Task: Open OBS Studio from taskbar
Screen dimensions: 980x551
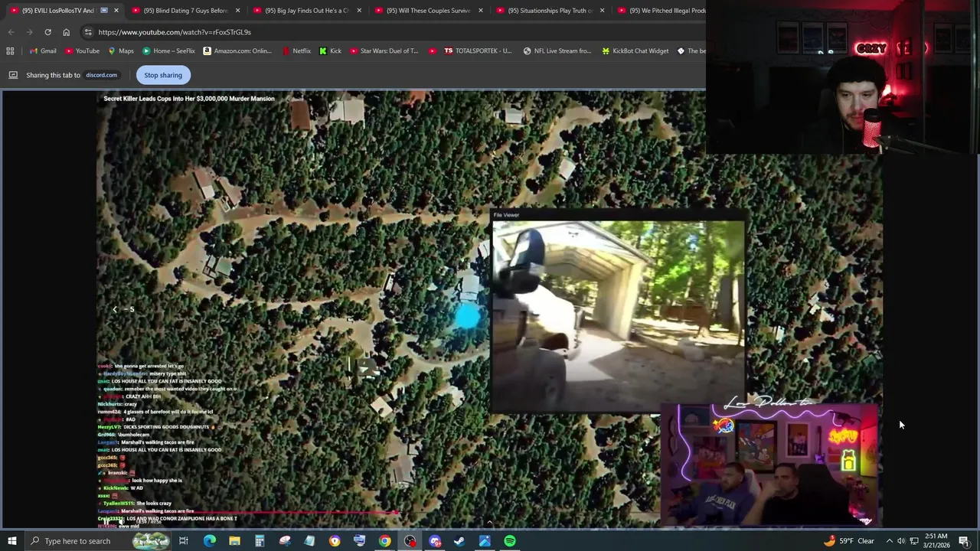Action: (410, 541)
